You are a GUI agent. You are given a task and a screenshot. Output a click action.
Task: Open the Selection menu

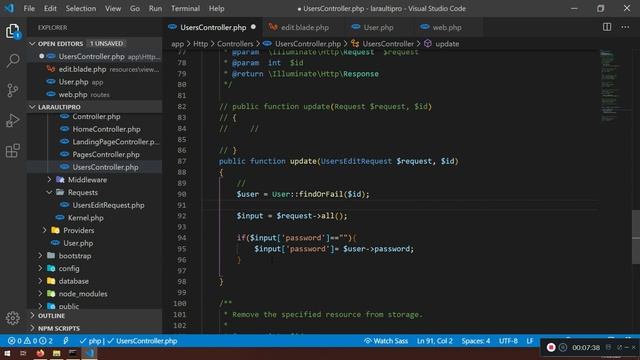pos(81,8)
